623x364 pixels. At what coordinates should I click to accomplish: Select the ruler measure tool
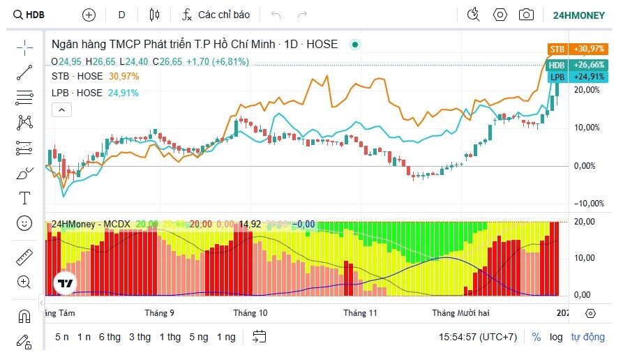(24, 257)
